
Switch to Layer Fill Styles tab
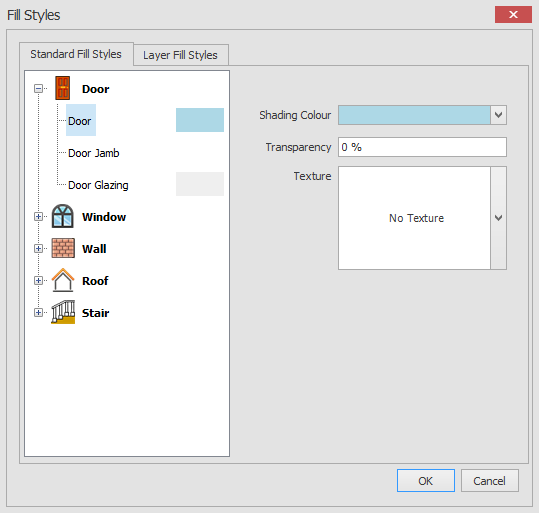point(180,55)
